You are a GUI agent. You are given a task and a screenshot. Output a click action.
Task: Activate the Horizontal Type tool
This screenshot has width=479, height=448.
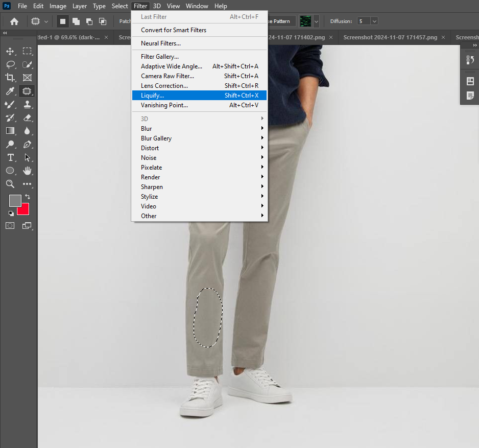[x=10, y=158]
